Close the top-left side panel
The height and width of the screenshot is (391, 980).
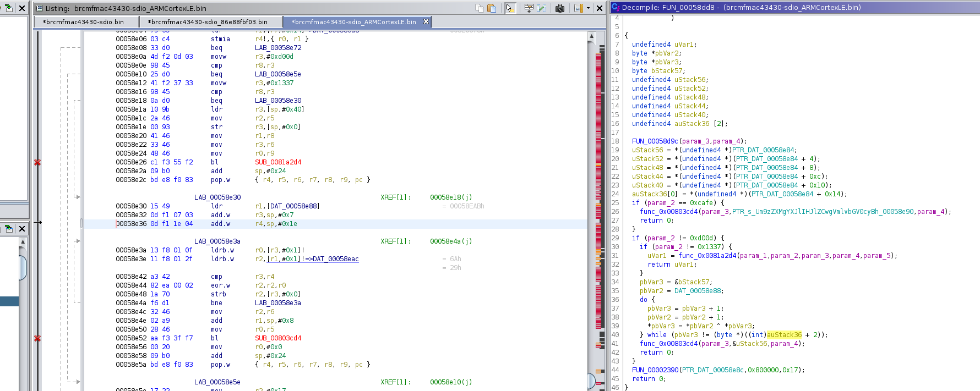[22, 8]
